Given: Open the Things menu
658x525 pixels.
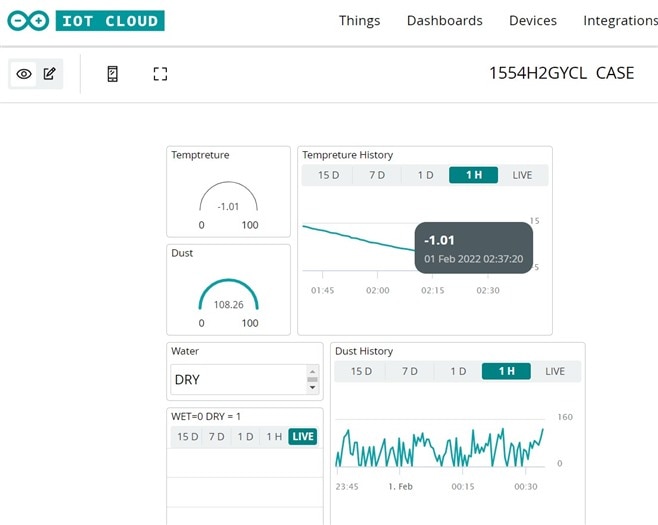Looking at the screenshot, I should point(359,21).
